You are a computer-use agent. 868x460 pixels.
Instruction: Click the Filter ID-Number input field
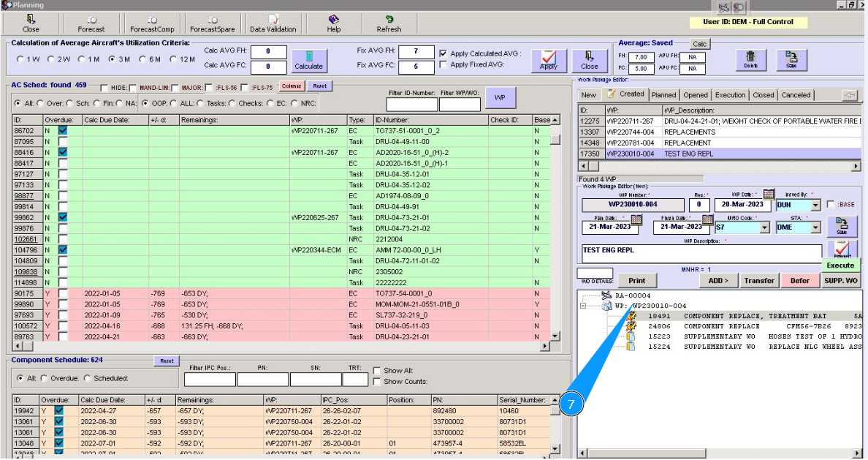411,104
